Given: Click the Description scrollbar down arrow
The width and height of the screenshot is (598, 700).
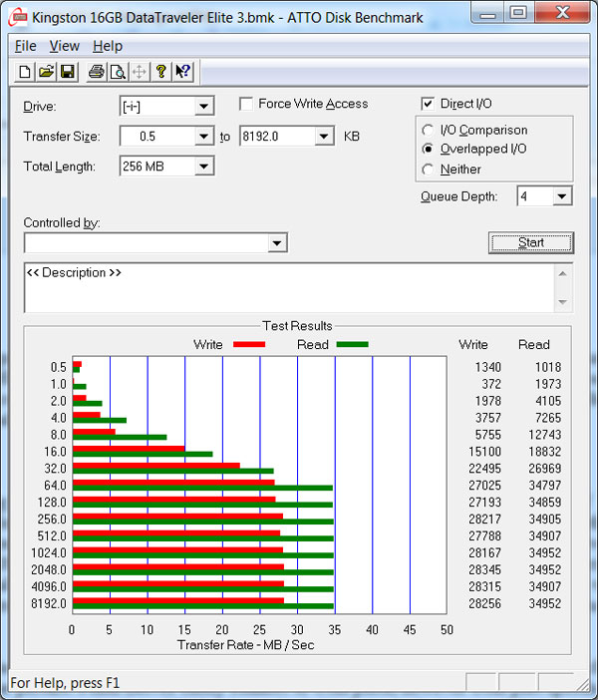Looking at the screenshot, I should 563,302.
